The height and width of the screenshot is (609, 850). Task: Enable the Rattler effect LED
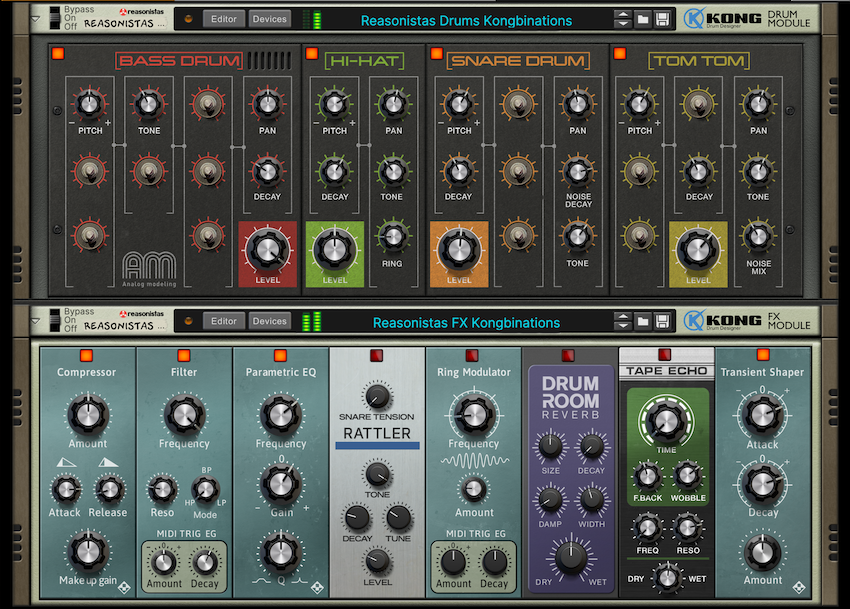point(376,355)
